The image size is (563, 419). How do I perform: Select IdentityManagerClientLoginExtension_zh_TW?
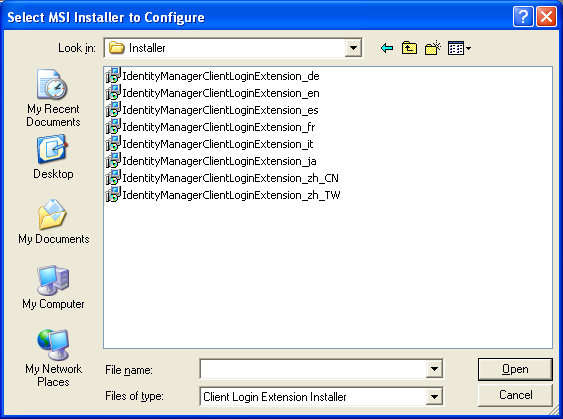point(231,195)
